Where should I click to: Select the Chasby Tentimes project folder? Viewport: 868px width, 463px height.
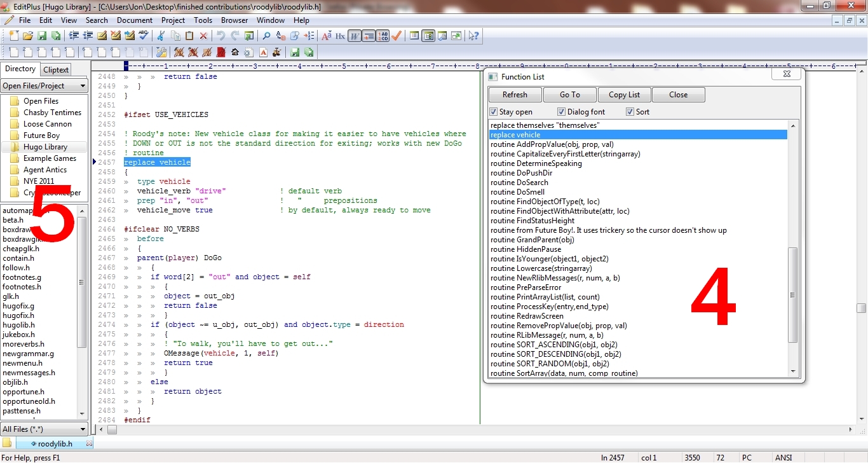pyautogui.click(x=52, y=113)
